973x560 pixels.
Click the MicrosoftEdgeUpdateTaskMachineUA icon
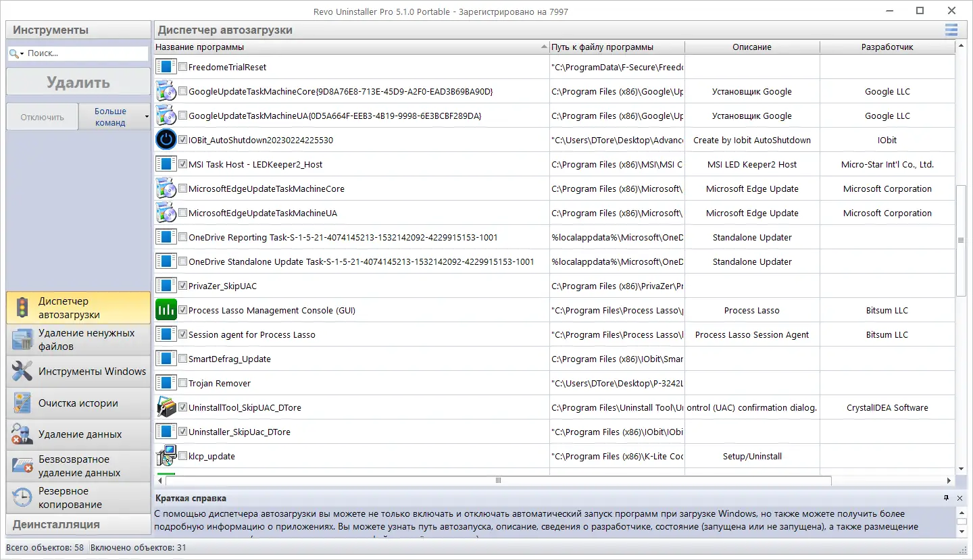pyautogui.click(x=166, y=213)
